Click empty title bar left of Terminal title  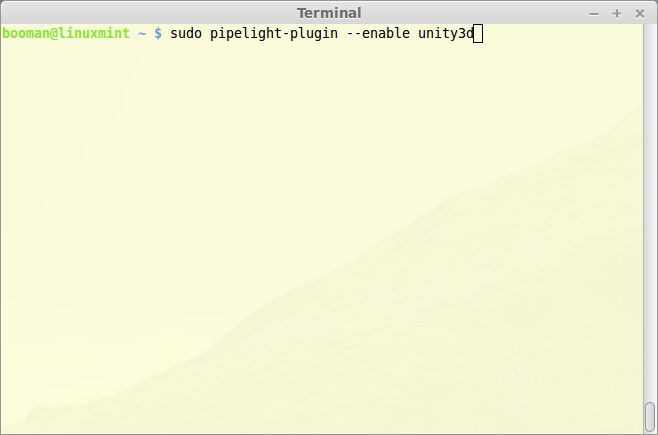pyautogui.click(x=147, y=13)
